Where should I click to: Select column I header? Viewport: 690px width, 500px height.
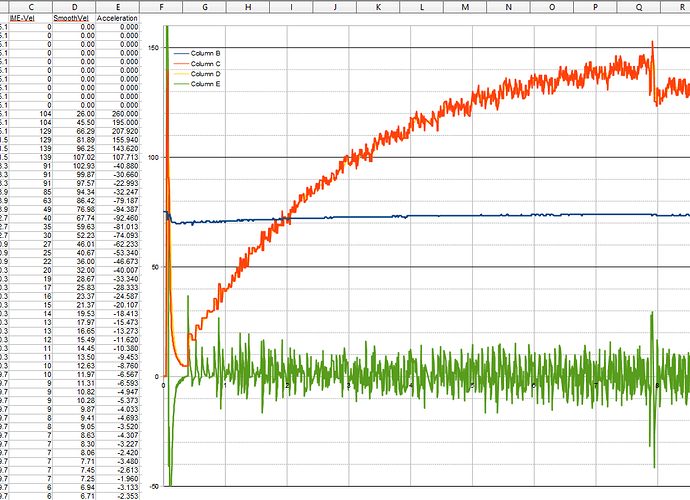291,7
